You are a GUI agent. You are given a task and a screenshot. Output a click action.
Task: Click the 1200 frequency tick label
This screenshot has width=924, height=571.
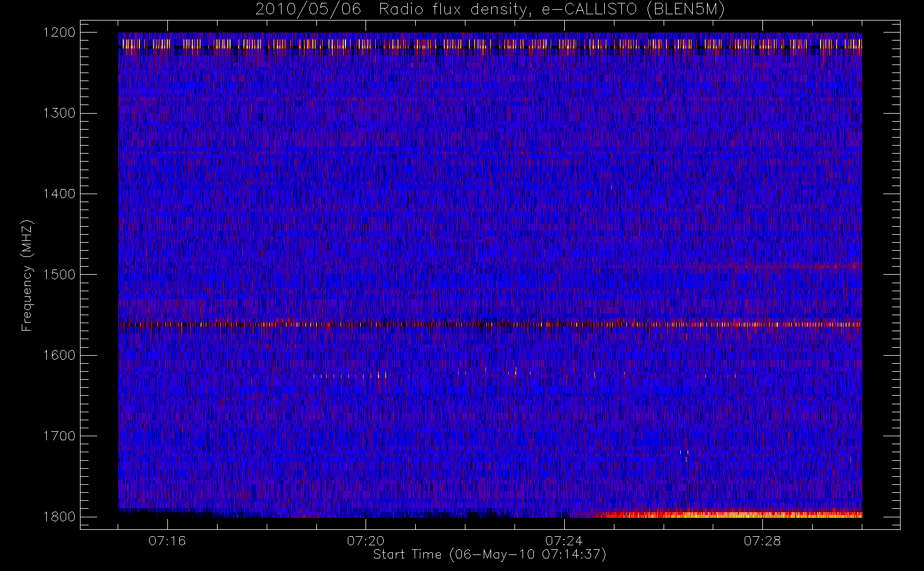pyautogui.click(x=59, y=33)
